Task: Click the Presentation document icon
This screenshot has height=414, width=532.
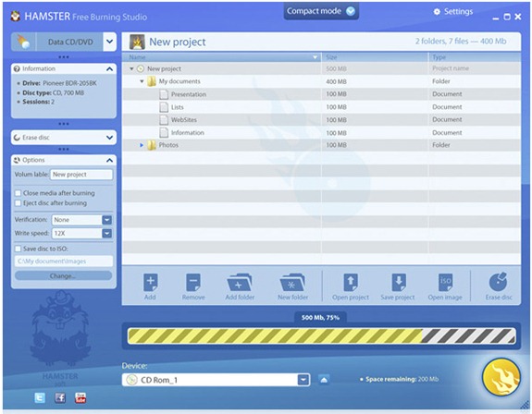Action: pyautogui.click(x=164, y=94)
